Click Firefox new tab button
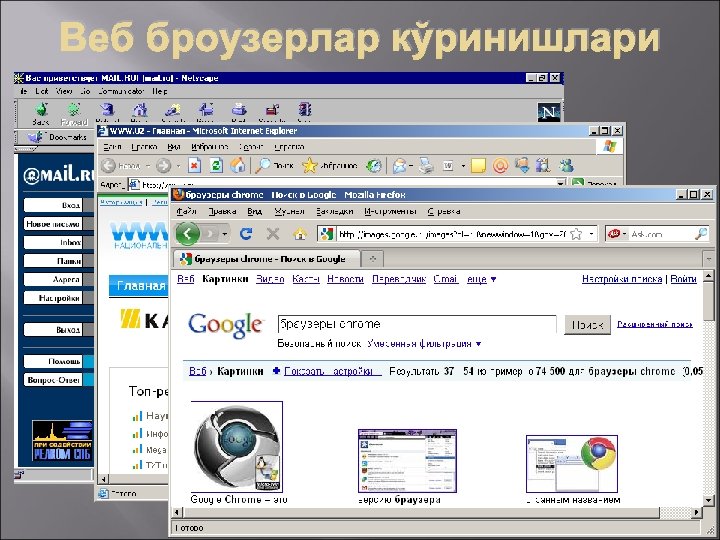The height and width of the screenshot is (540, 720). coord(372,259)
